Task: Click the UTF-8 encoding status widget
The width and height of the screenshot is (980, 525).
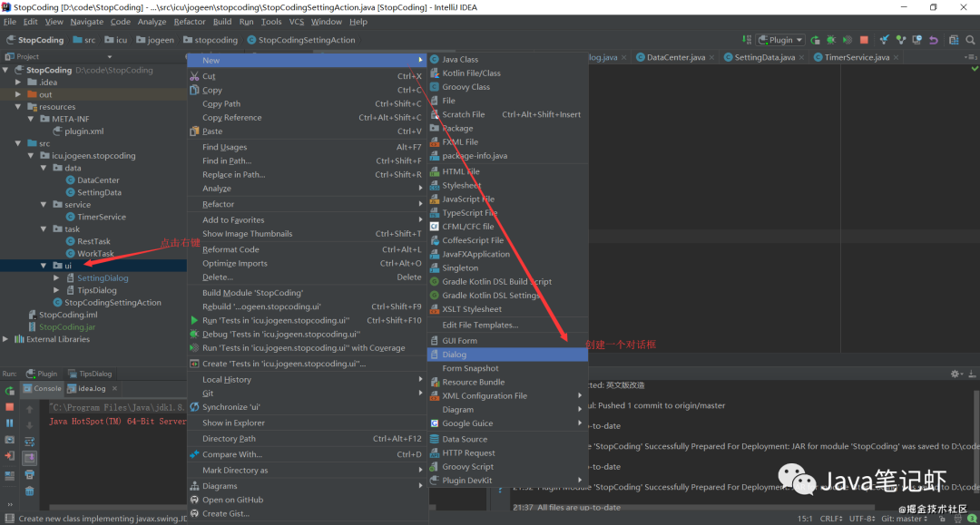Action: [862, 519]
